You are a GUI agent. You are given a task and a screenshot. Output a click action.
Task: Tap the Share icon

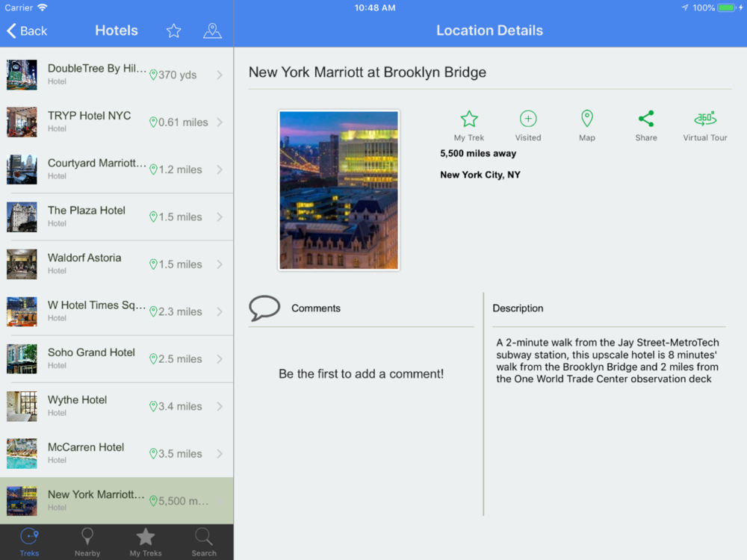point(646,119)
